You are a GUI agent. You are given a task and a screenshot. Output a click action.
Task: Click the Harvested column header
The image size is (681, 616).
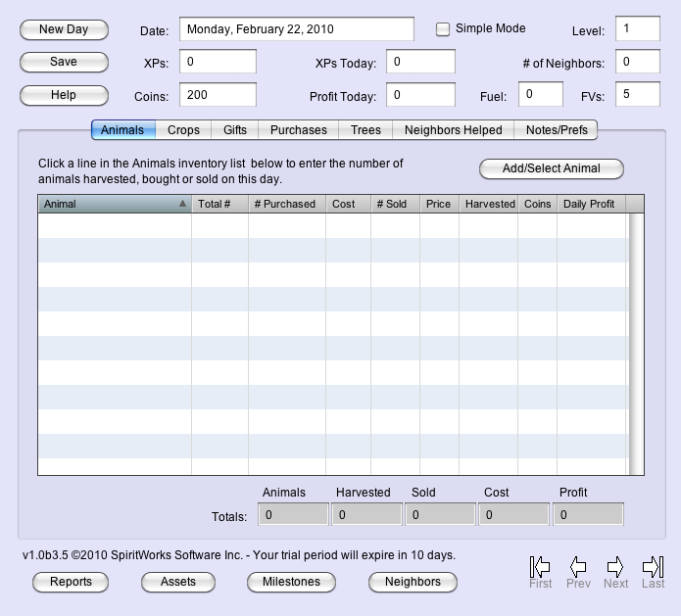[x=489, y=204]
